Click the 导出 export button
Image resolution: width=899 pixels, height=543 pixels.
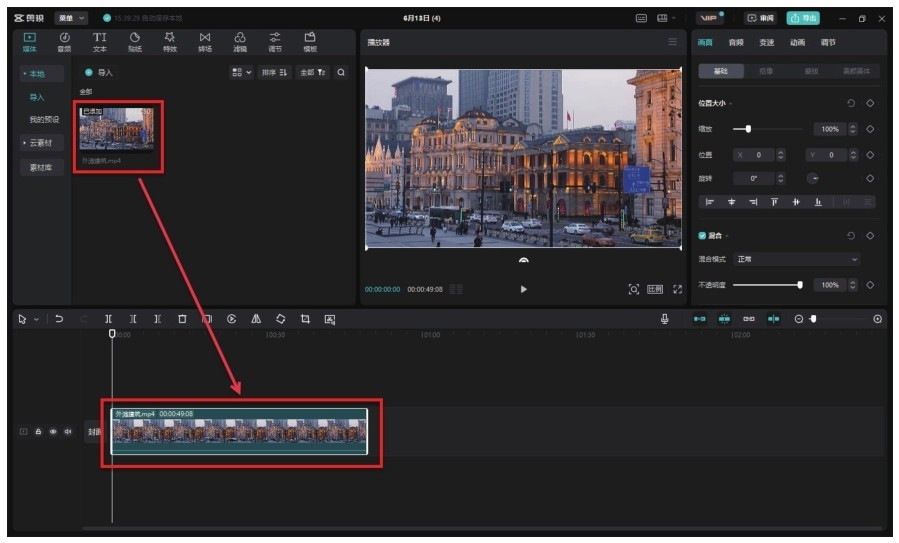coord(802,18)
